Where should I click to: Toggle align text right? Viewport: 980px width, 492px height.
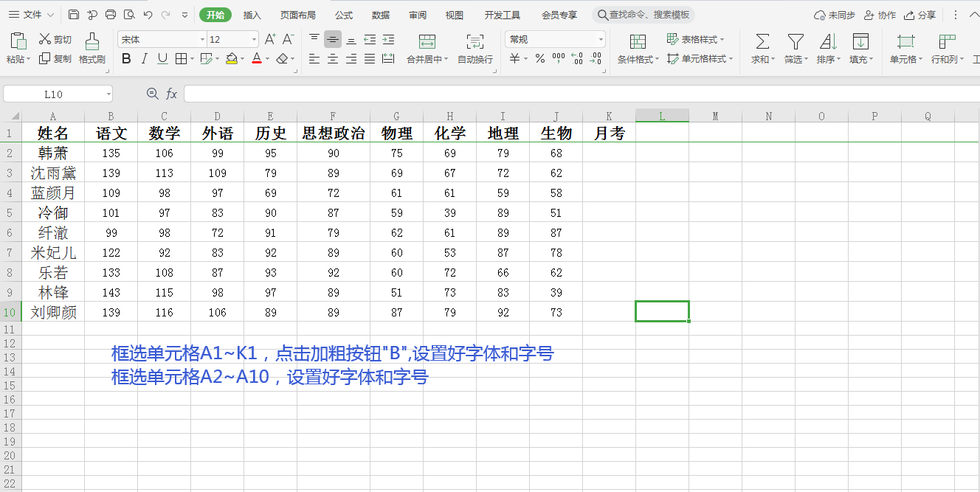351,59
